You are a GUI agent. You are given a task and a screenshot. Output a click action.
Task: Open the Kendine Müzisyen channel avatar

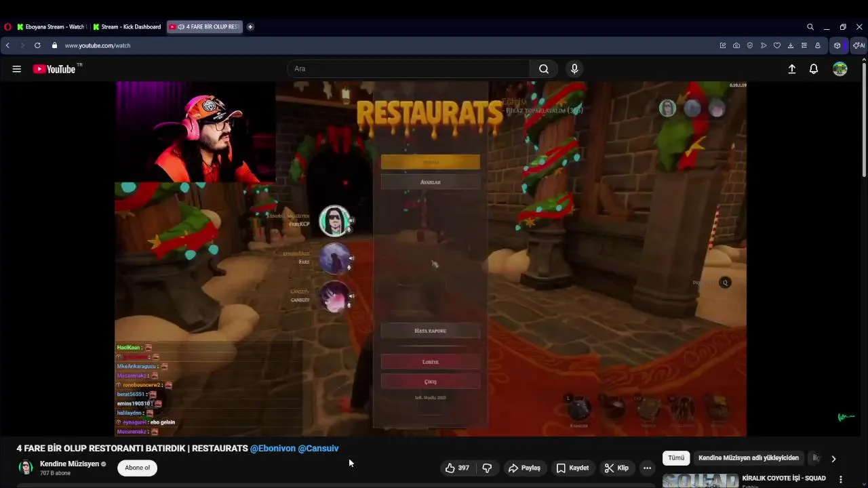tap(26, 468)
